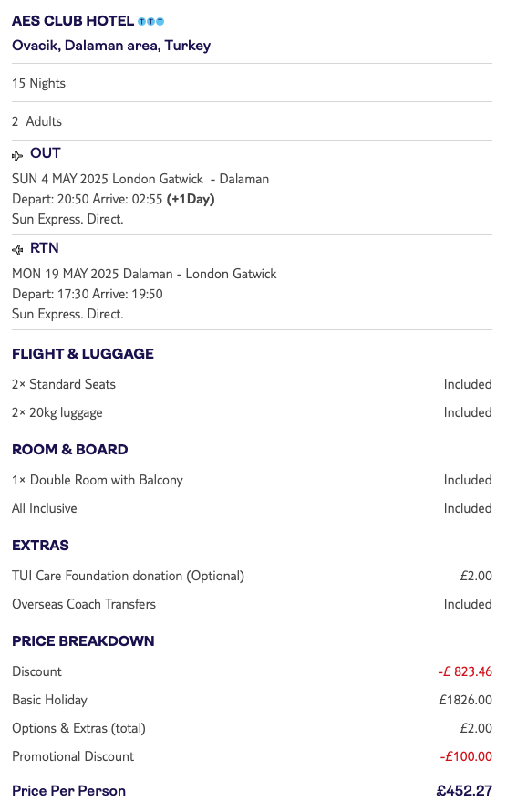The height and width of the screenshot is (812, 507).
Task: Click the 2 Adults row
Action: 252,121
